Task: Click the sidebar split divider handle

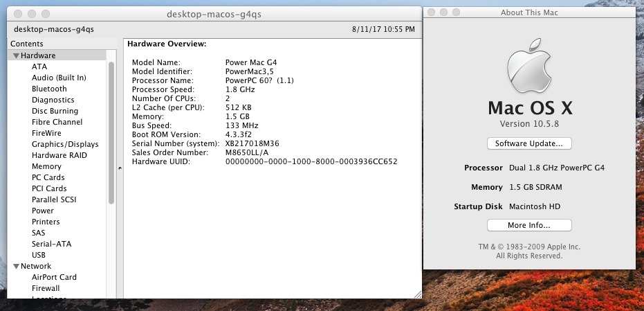Action: (x=120, y=168)
